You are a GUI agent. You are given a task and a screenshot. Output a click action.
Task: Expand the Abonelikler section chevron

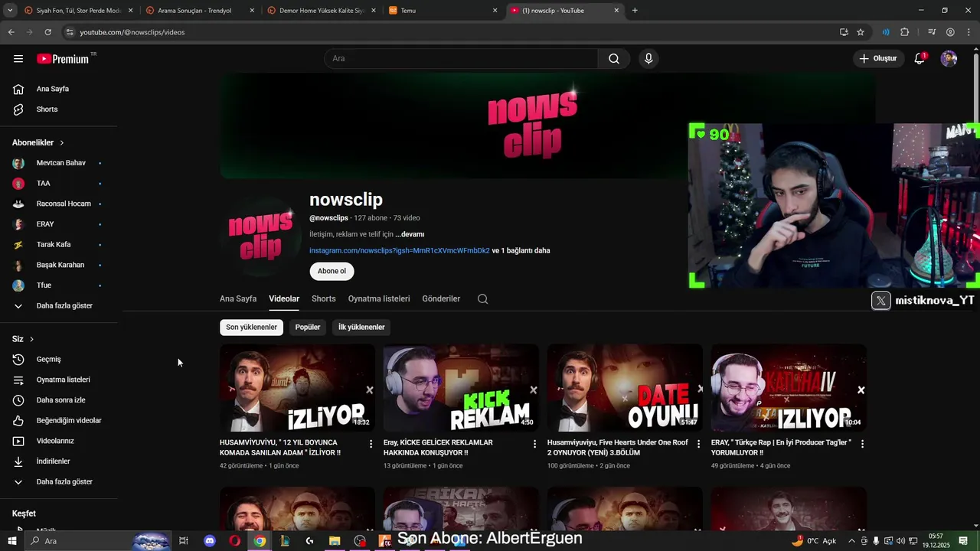pos(62,143)
